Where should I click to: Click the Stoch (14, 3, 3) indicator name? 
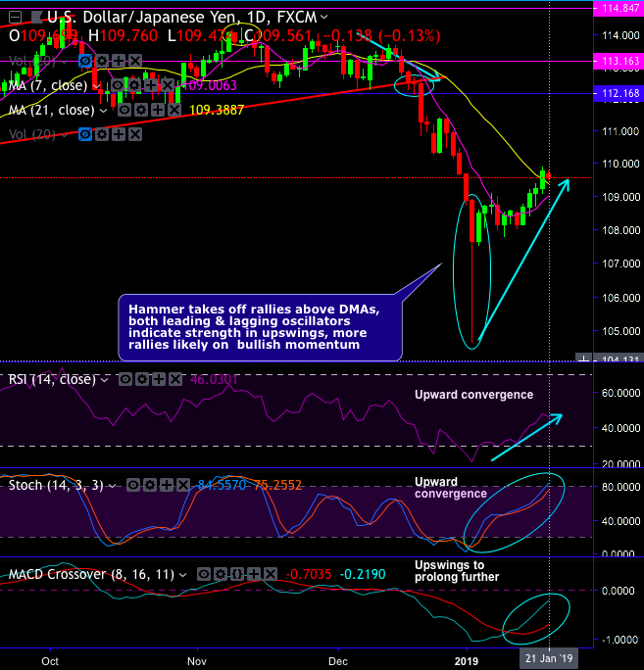[x=56, y=486]
